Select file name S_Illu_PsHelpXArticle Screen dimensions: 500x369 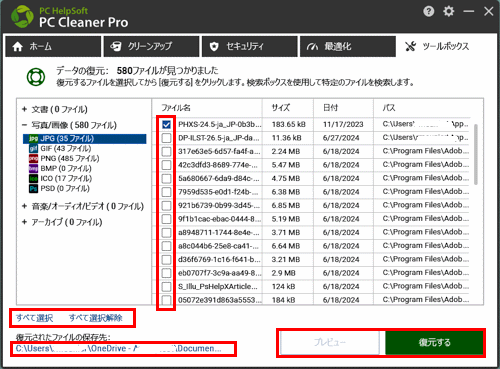click(x=218, y=287)
